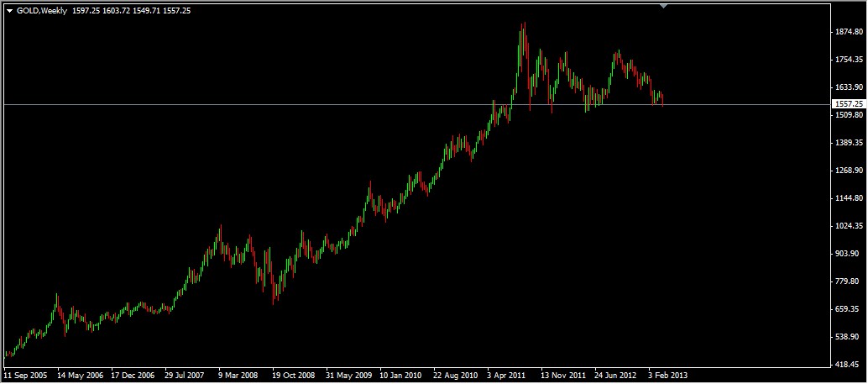The width and height of the screenshot is (868, 384).
Task: Click the 14 May 2006 date label
Action: tap(80, 376)
